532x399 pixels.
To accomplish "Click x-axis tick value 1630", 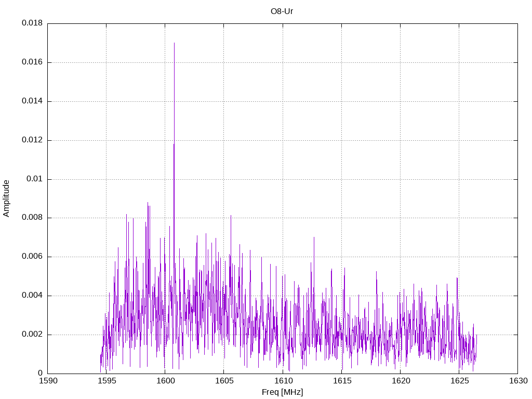I will point(518,381).
